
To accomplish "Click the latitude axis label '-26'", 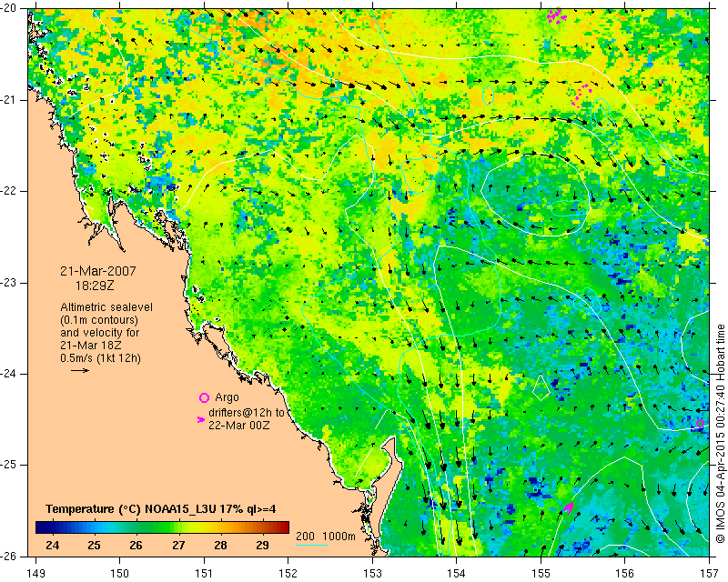I will click(x=9, y=556).
